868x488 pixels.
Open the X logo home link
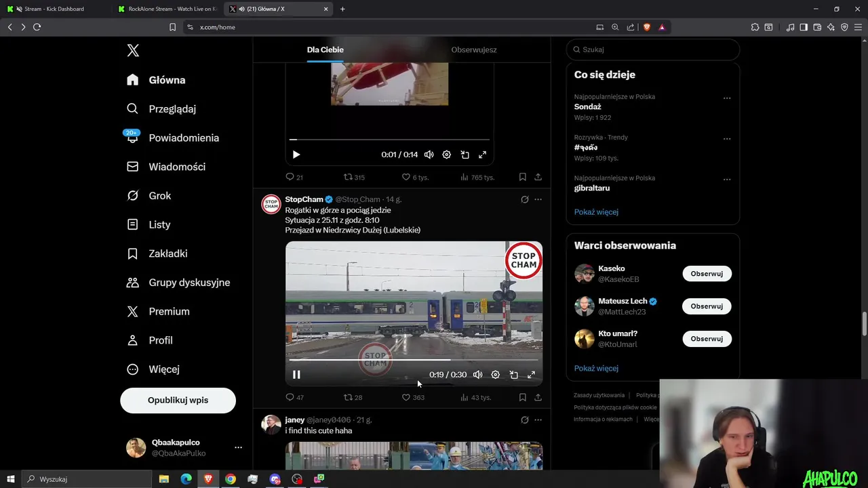(x=133, y=50)
